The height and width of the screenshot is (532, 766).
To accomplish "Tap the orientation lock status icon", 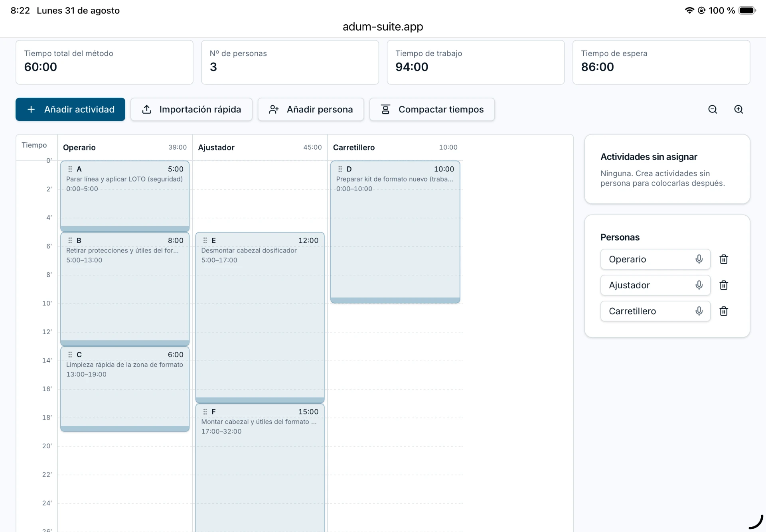I will click(701, 10).
